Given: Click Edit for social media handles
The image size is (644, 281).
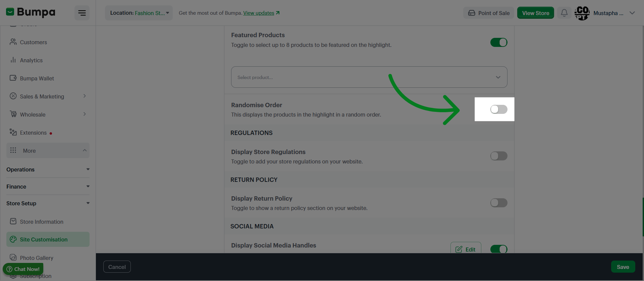Looking at the screenshot, I should pos(466,248).
